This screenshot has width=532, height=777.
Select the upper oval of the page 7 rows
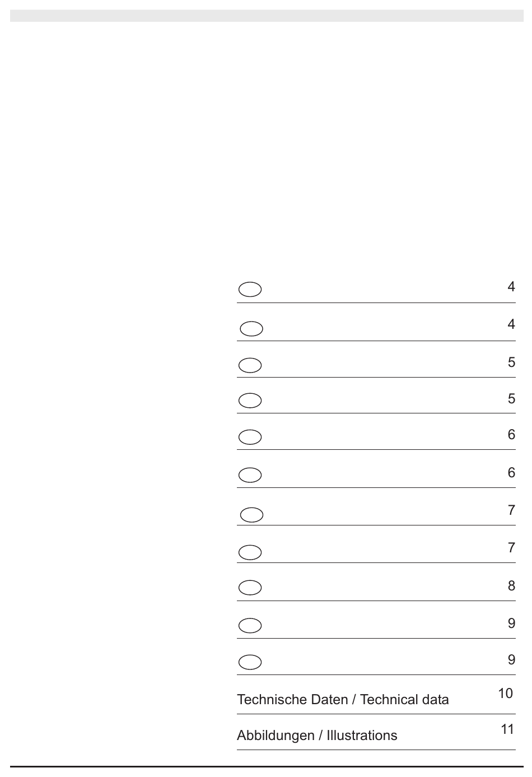coord(251,515)
